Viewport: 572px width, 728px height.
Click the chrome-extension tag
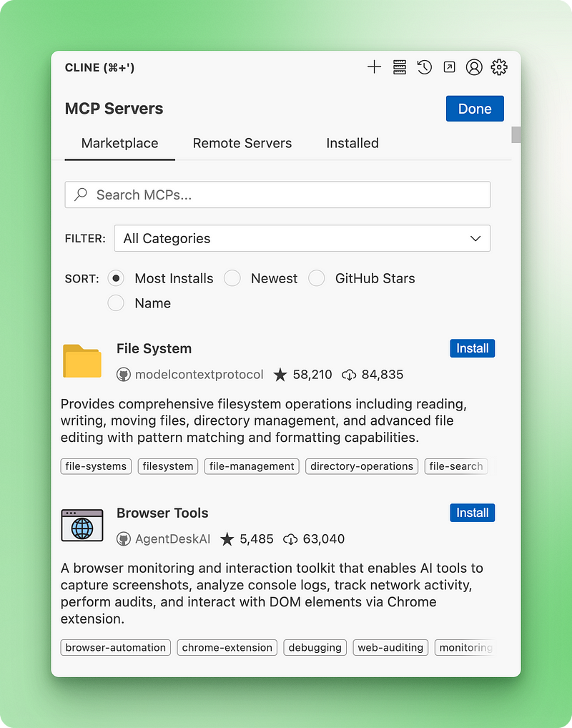pyautogui.click(x=227, y=647)
